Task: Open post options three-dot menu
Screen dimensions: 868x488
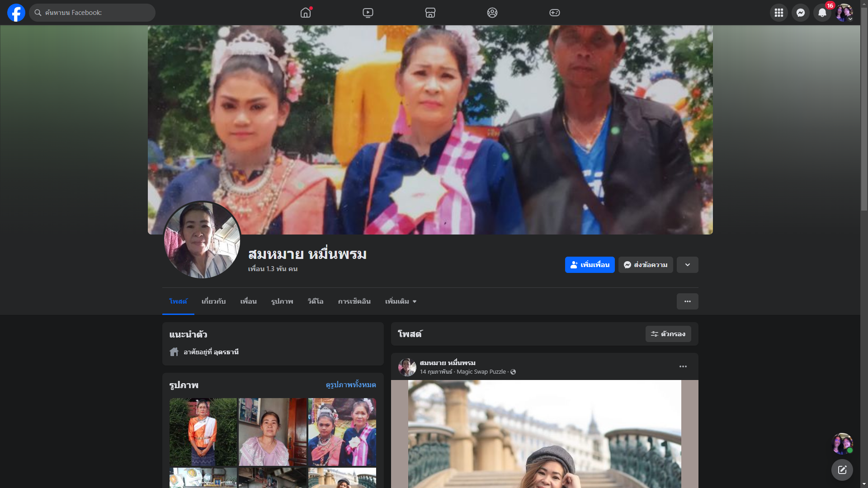Action: (683, 366)
